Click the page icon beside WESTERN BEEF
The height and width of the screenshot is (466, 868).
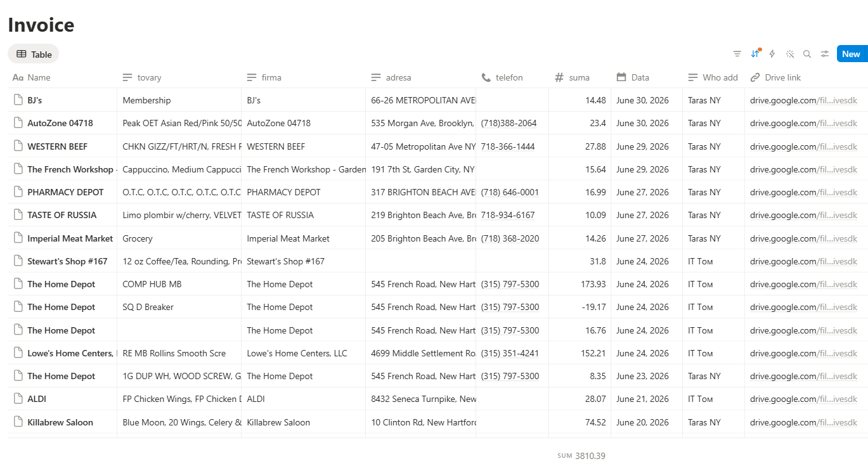click(18, 146)
